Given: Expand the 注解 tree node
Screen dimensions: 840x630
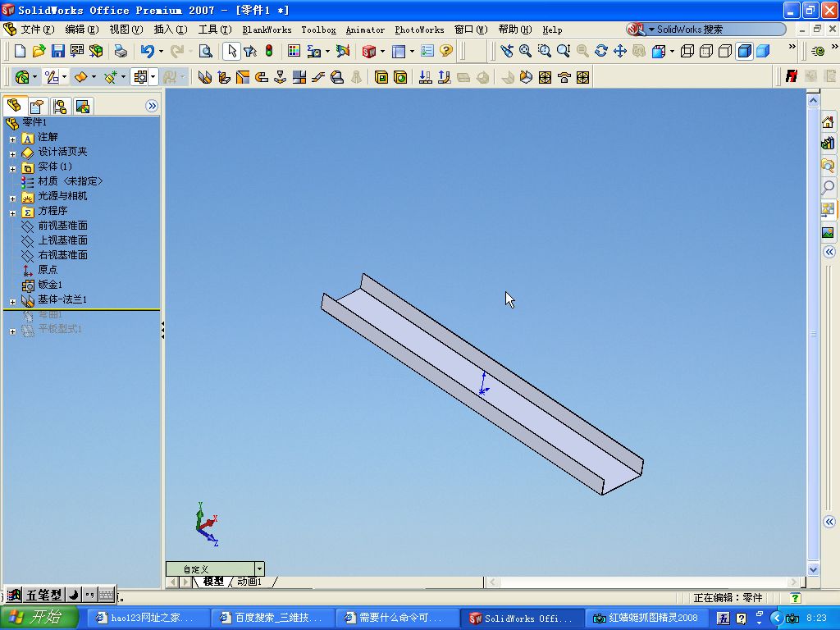Looking at the screenshot, I should coord(13,139).
